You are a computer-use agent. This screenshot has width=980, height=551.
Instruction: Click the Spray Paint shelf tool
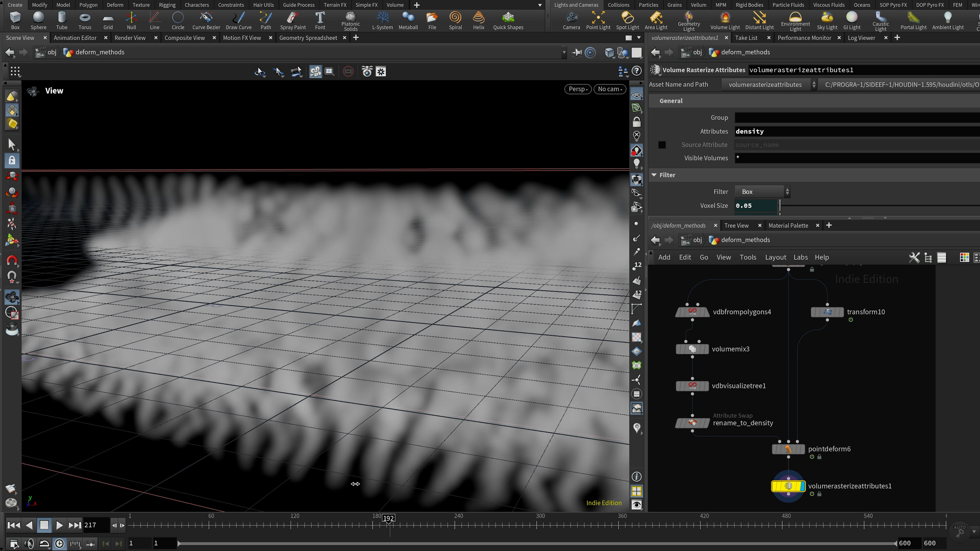click(x=292, y=20)
